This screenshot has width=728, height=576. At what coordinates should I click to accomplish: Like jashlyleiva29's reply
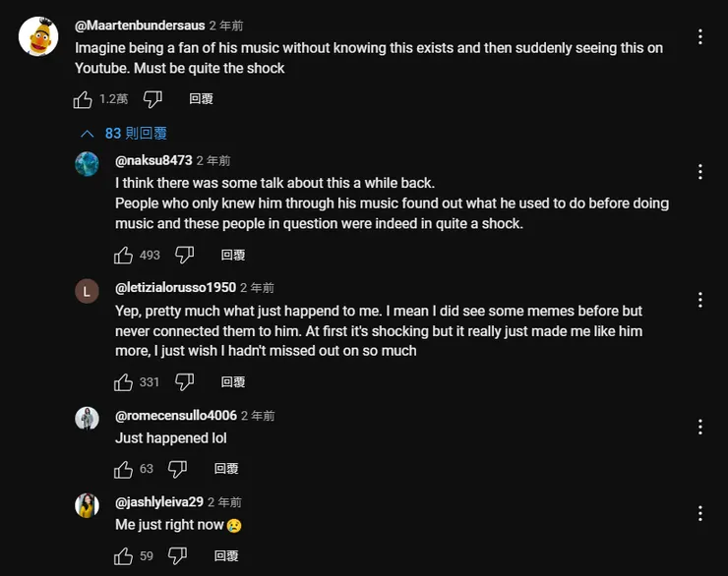click(x=124, y=556)
